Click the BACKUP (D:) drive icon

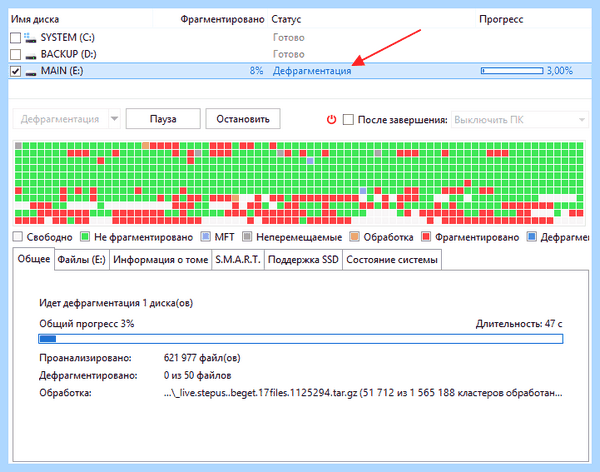[x=31, y=56]
